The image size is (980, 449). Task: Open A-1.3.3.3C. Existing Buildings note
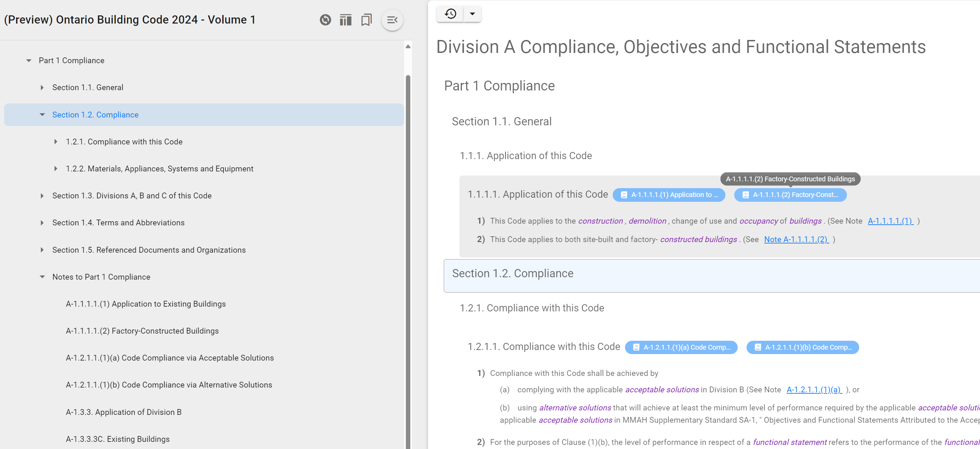[117, 439]
